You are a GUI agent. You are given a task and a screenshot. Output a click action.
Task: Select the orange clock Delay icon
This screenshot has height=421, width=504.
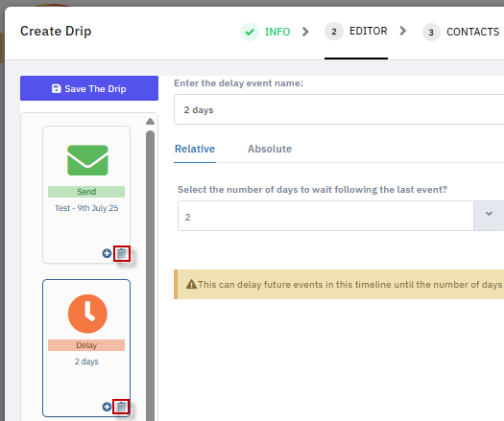[x=87, y=314]
